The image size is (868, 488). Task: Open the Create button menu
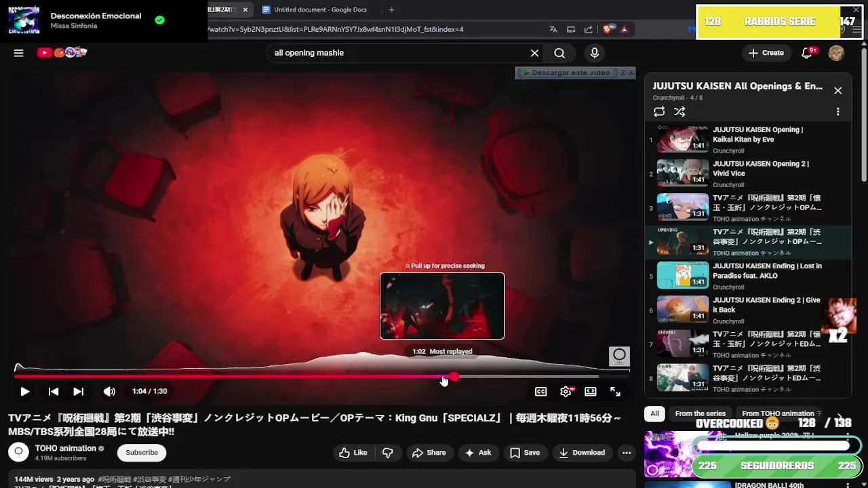766,53
